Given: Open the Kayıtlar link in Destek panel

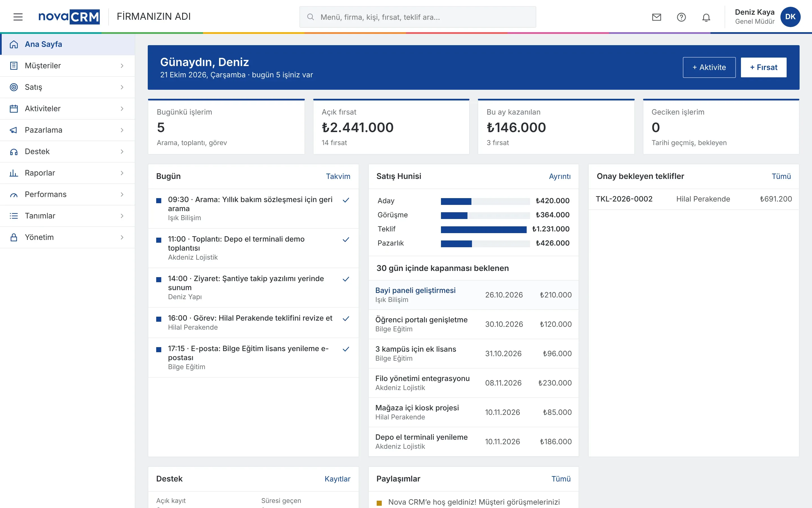Looking at the screenshot, I should [x=337, y=479].
